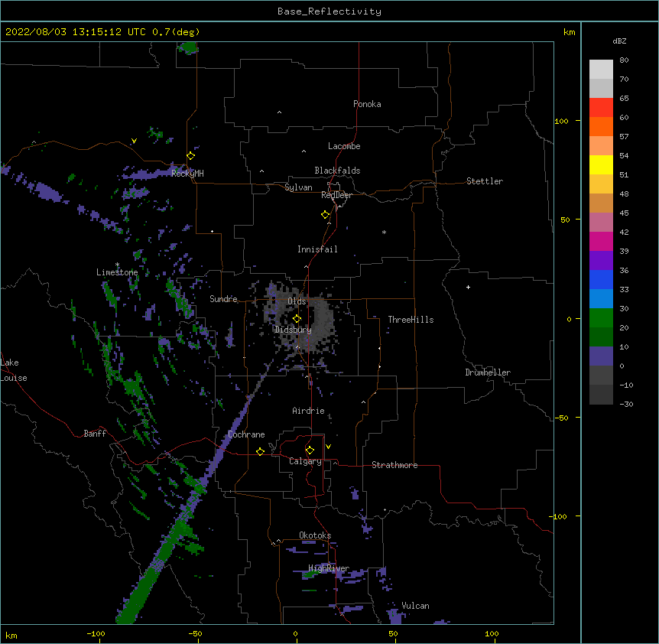The image size is (659, 644).
Task: Click the 100 tick on right axis
Action: [x=561, y=121]
